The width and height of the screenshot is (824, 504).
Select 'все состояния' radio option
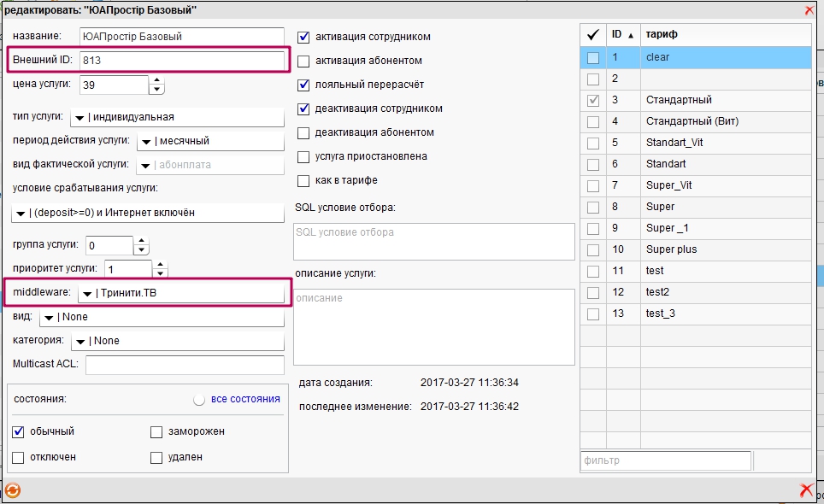199,400
